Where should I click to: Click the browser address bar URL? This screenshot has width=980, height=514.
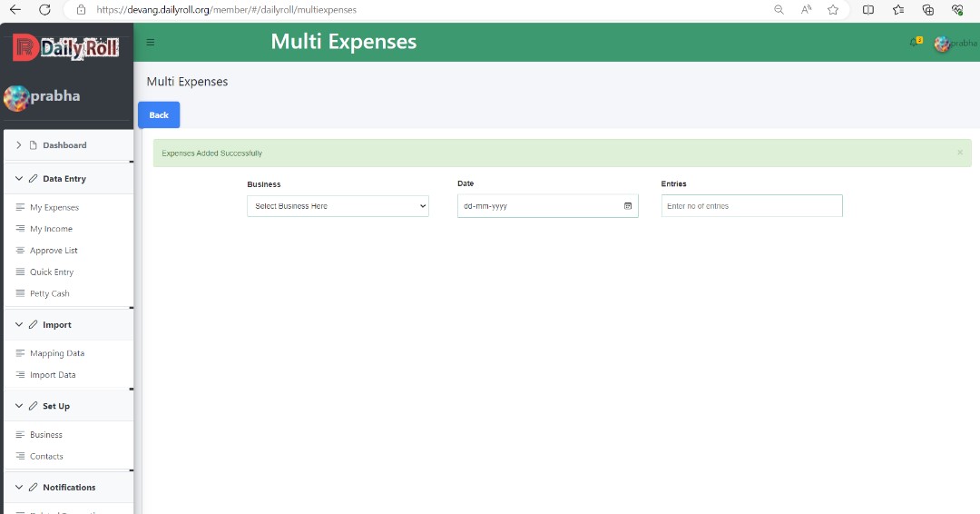click(226, 9)
